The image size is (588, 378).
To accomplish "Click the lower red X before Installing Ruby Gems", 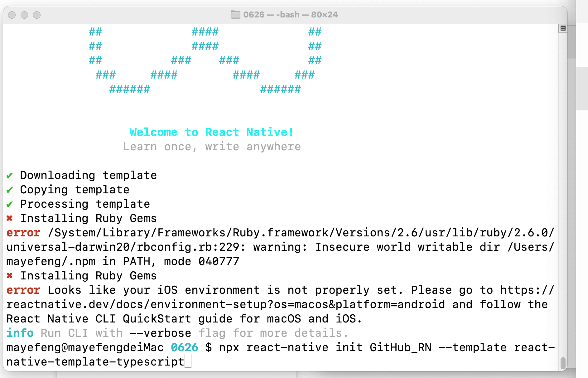I will point(10,276).
